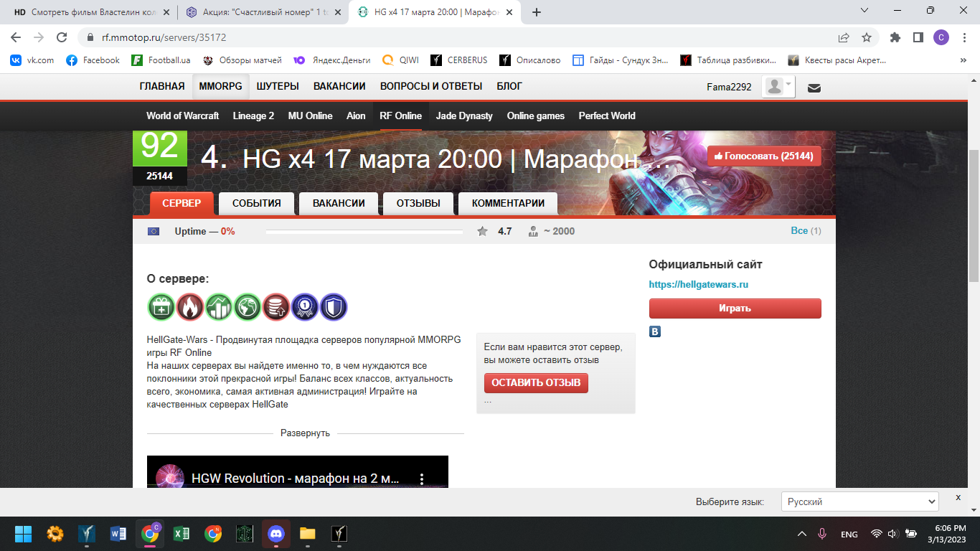Open the site messages envelope icon
This screenshot has height=551, width=980.
(814, 88)
